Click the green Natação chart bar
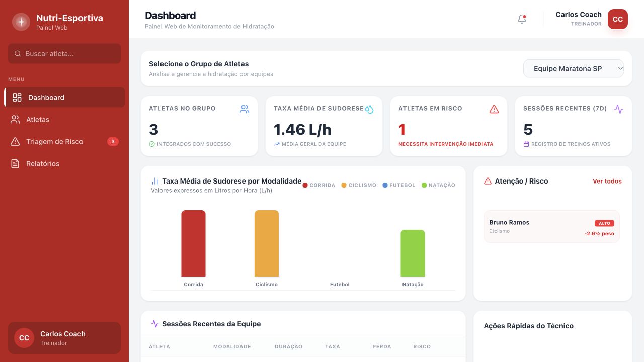The width and height of the screenshot is (644, 362). coord(413,253)
